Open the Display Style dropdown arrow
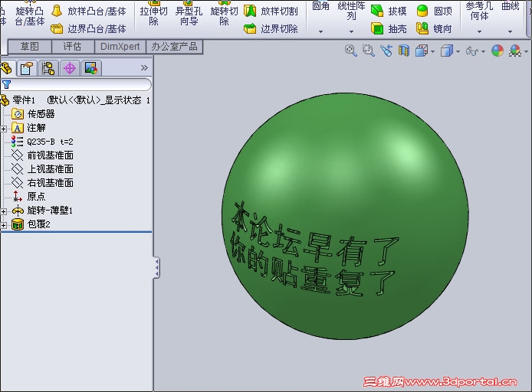 [458, 51]
